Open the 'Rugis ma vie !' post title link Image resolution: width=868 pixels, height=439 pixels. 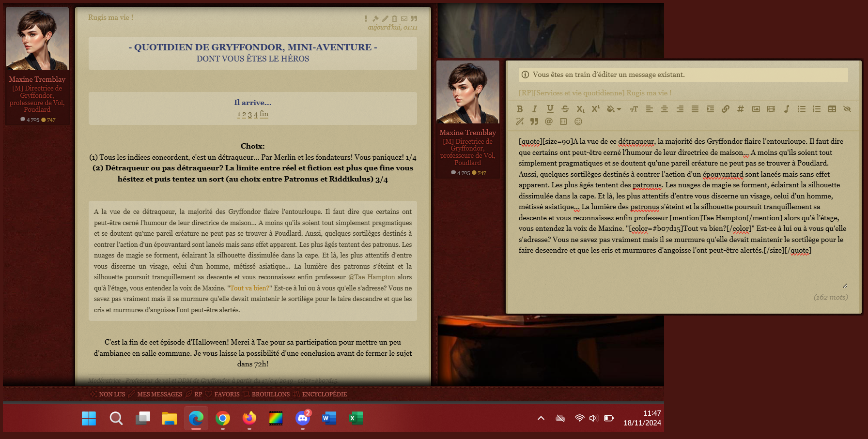[x=110, y=17]
